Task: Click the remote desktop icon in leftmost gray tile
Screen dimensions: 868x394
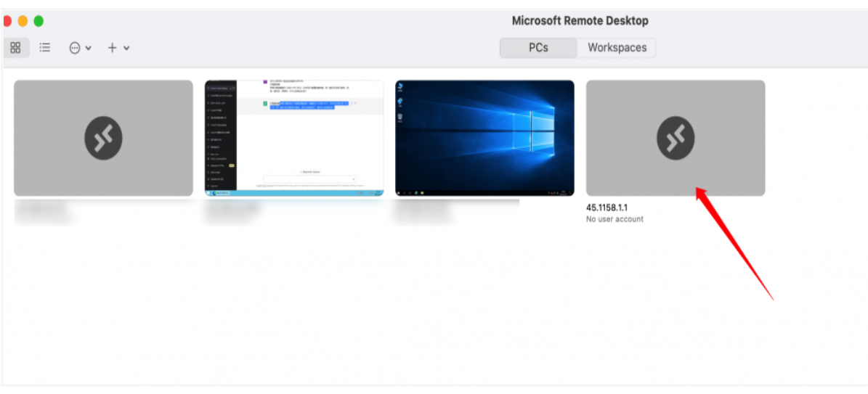Action: pyautogui.click(x=103, y=138)
